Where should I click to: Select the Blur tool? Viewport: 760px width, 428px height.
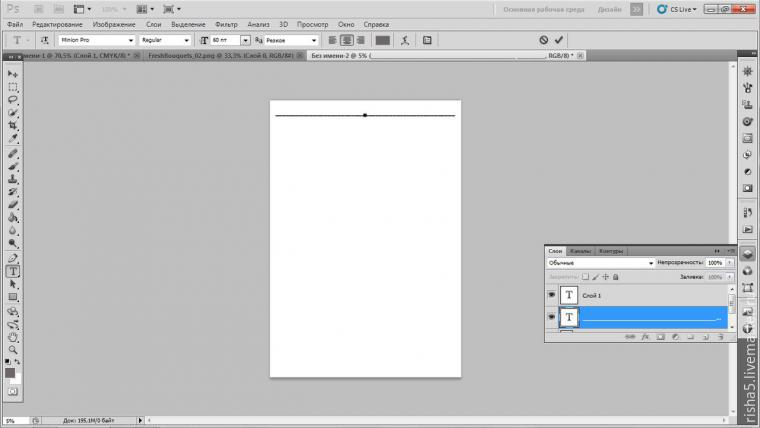pos(13,231)
